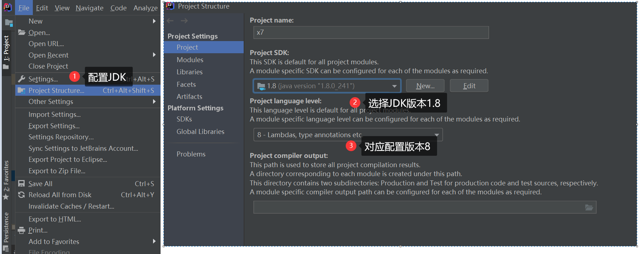The height and width of the screenshot is (254, 644).
Task: Select SDKs under Platform Settings
Action: tap(184, 119)
